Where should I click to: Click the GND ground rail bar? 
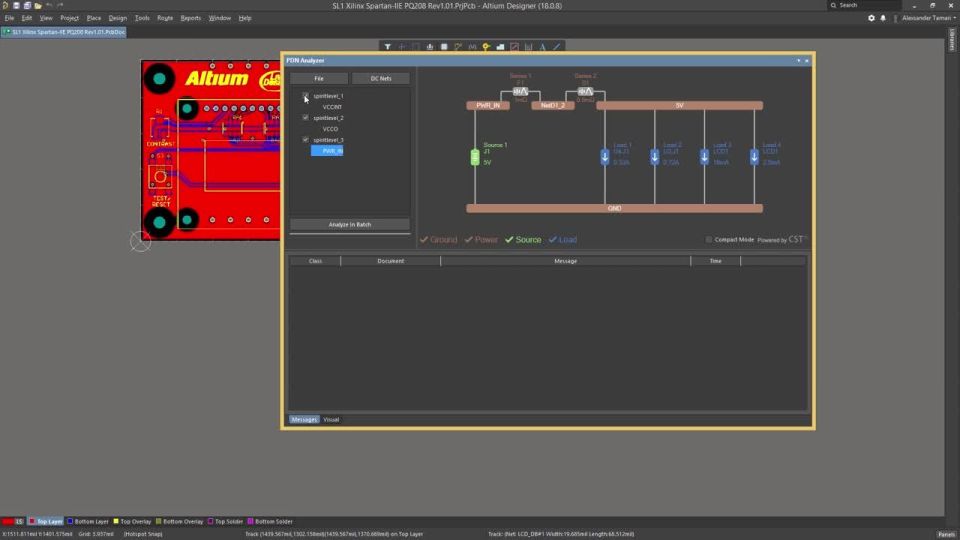coord(615,208)
